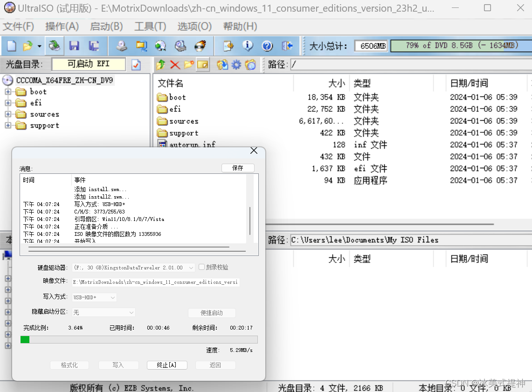Screen dimensions: 532x392
Task: Click the 终止[A] button
Action: pyautogui.click(x=166, y=365)
